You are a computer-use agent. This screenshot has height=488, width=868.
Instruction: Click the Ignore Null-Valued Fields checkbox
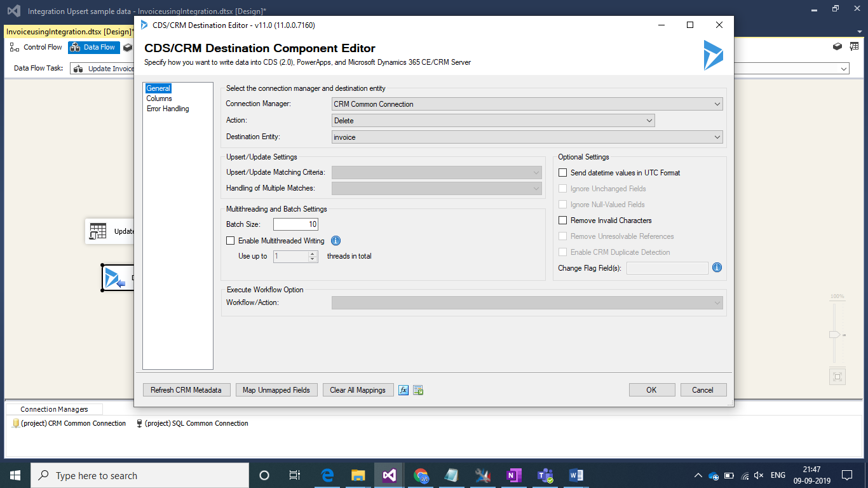(x=562, y=205)
